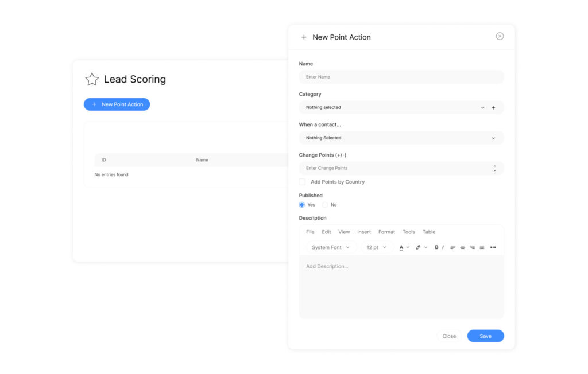588x374 pixels.
Task: Toggle bold formatting in description editor
Action: tap(436, 247)
